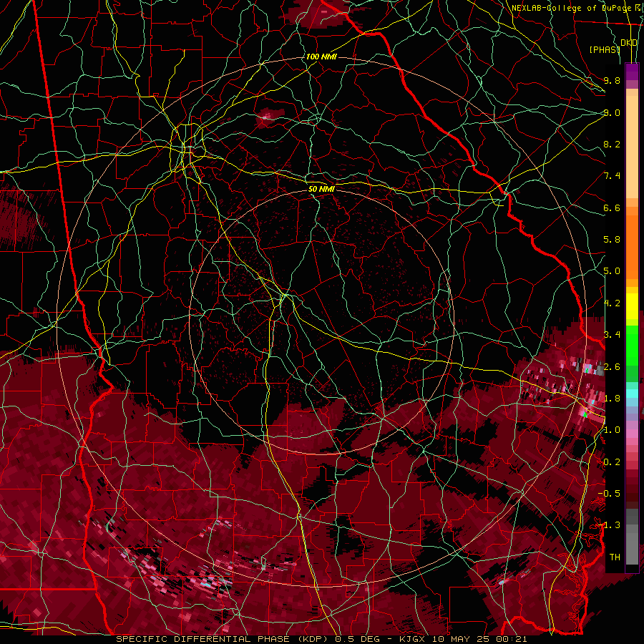Viewport: 644px width, 644px height.
Task: Pick the gray swatch near TH
Action: [x=632, y=548]
